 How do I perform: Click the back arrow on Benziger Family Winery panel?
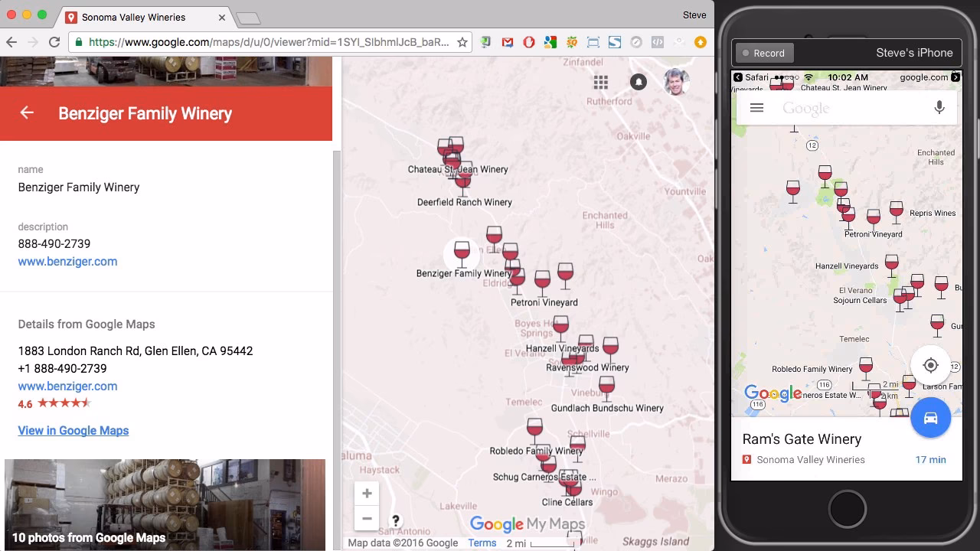pos(26,113)
